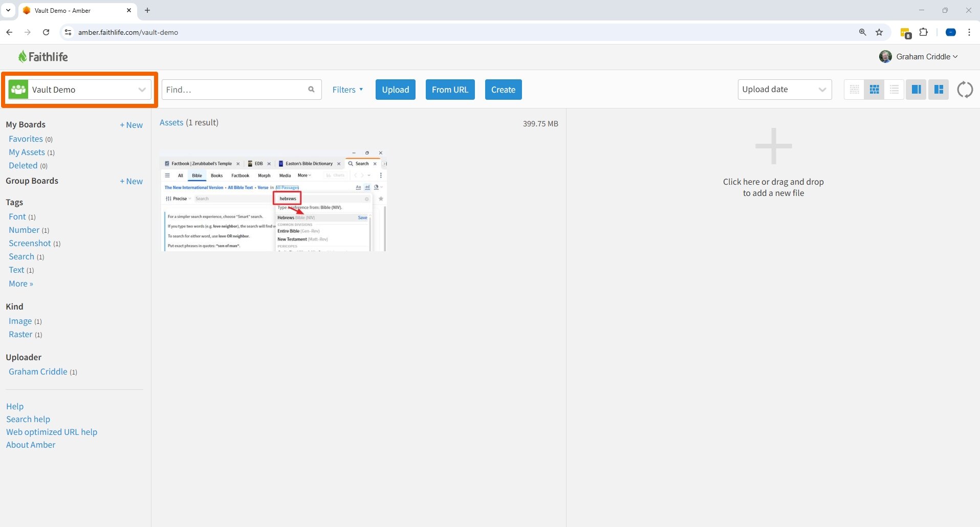This screenshot has width=980, height=527.
Task: Filter by the Font tag
Action: (x=17, y=216)
